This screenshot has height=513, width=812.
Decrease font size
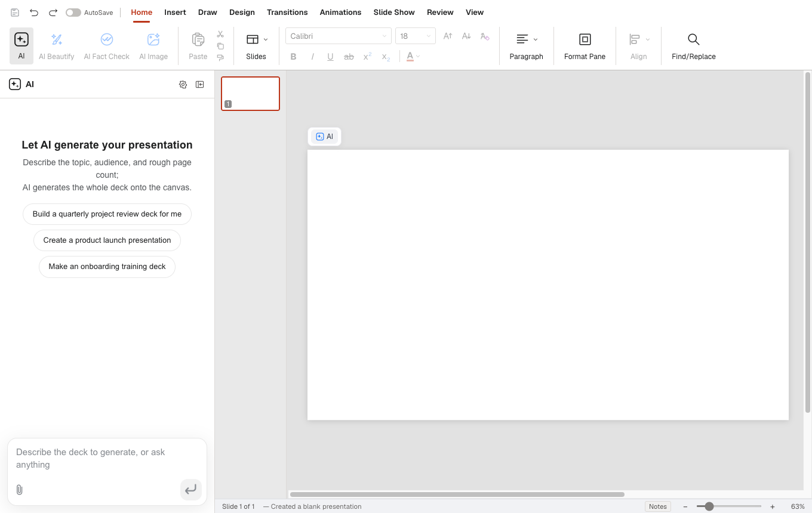pos(466,36)
